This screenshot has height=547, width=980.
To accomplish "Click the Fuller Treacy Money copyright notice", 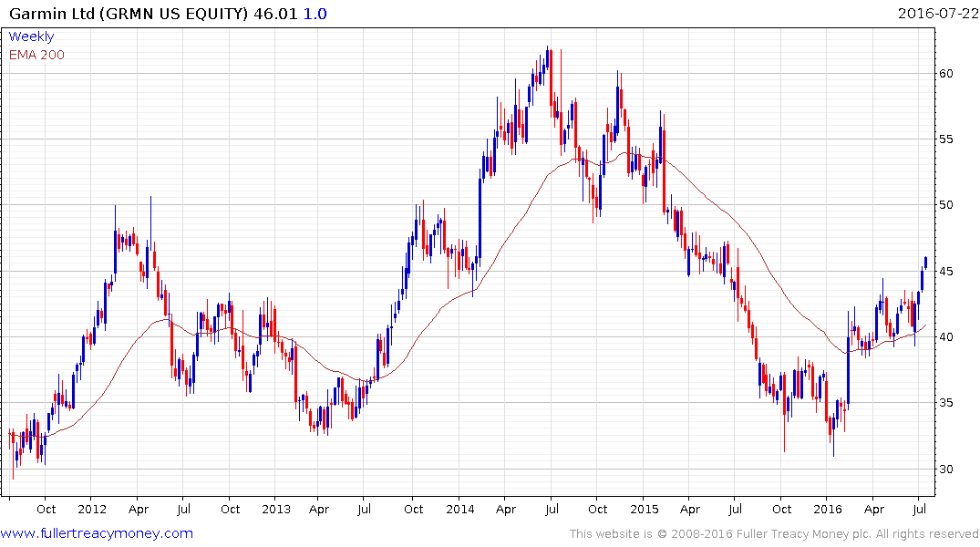I will [774, 533].
